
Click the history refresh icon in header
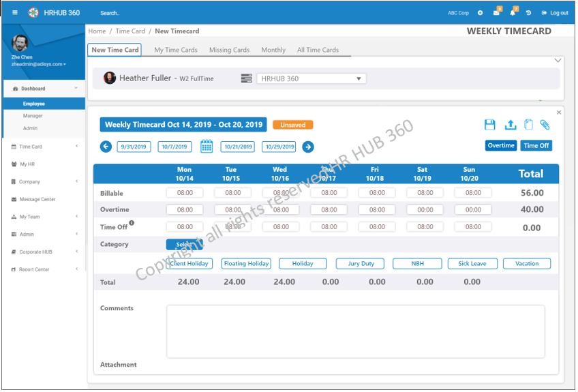pos(528,13)
